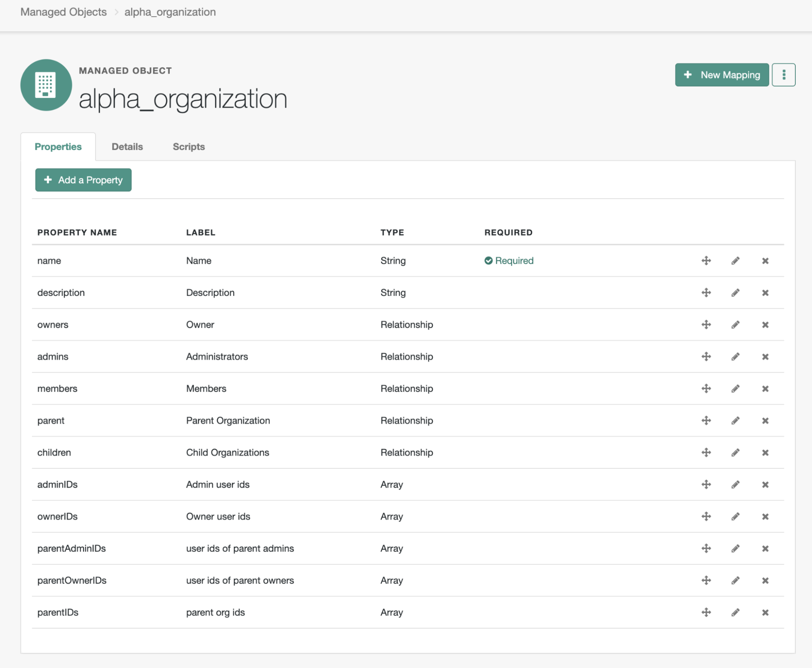Remove the parentOwnerIDs property
Viewport: 812px width, 668px height.
[x=765, y=581]
